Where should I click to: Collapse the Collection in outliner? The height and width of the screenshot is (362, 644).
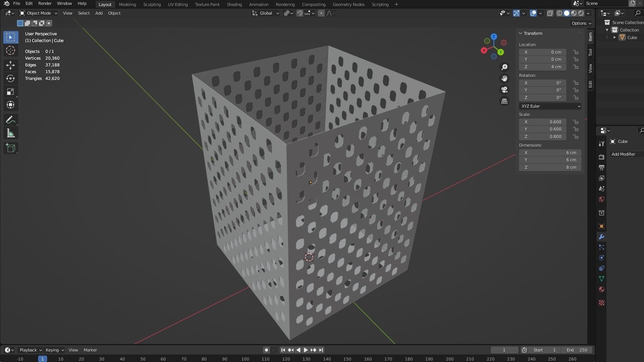pyautogui.click(x=607, y=30)
